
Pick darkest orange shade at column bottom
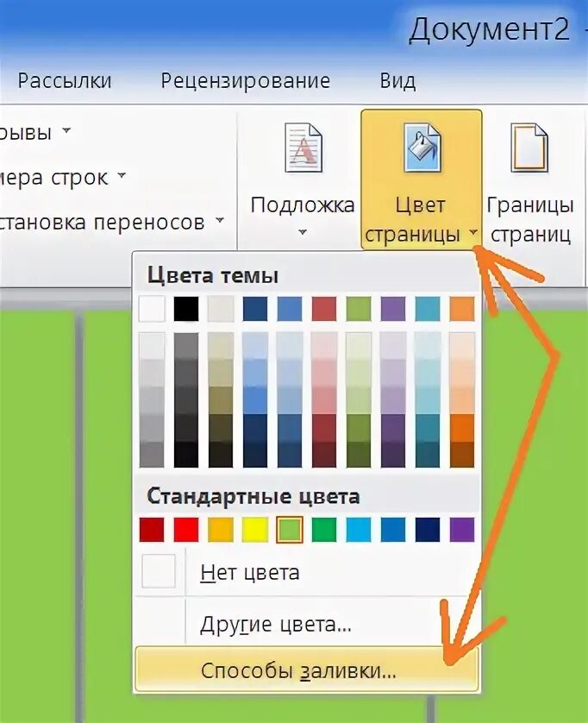tap(462, 455)
